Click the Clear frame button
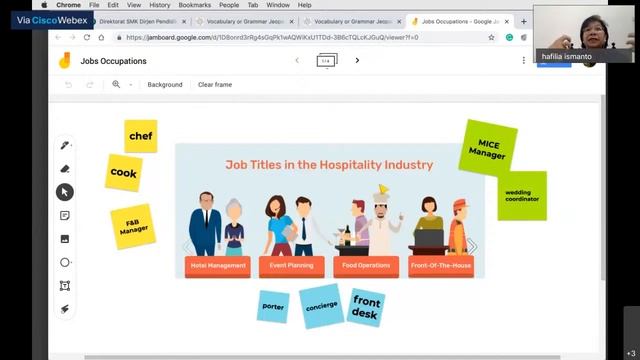This screenshot has width=640, height=360. pos(215,84)
